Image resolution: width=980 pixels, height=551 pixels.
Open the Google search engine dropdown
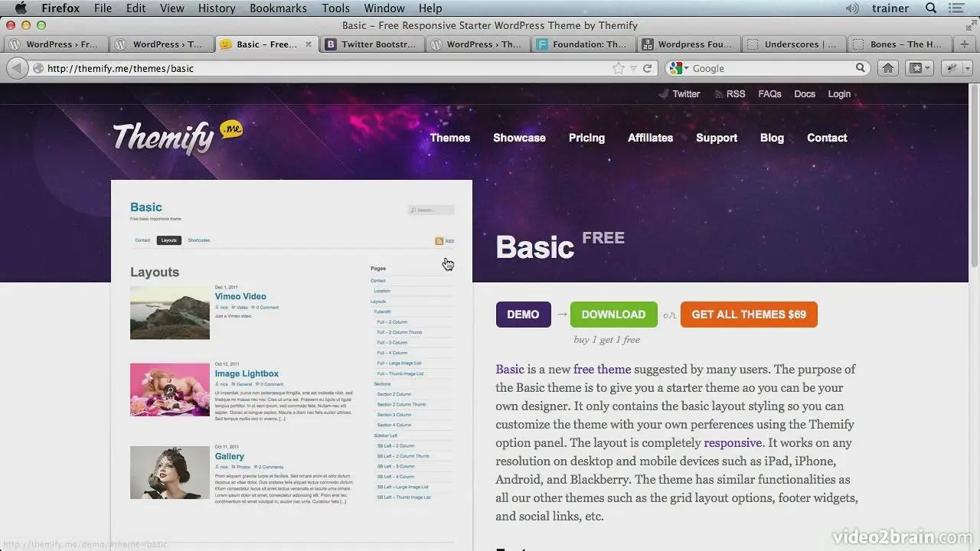pos(678,68)
